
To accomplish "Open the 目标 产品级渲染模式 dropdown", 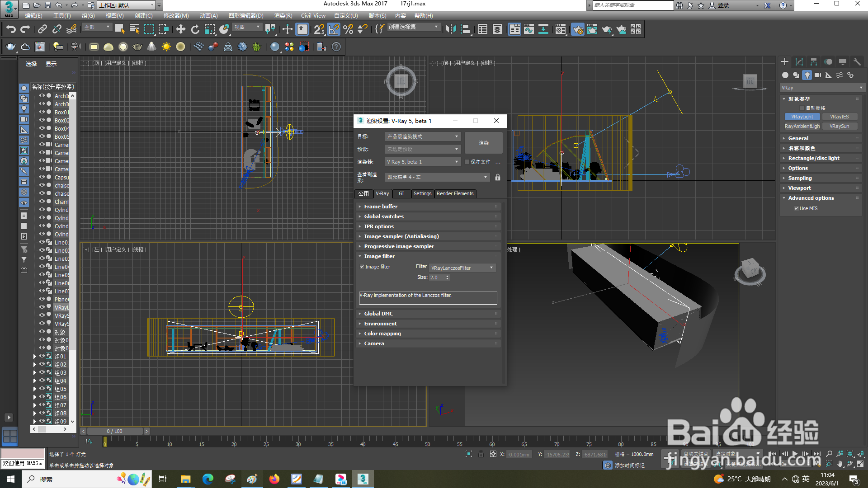I will 423,136.
